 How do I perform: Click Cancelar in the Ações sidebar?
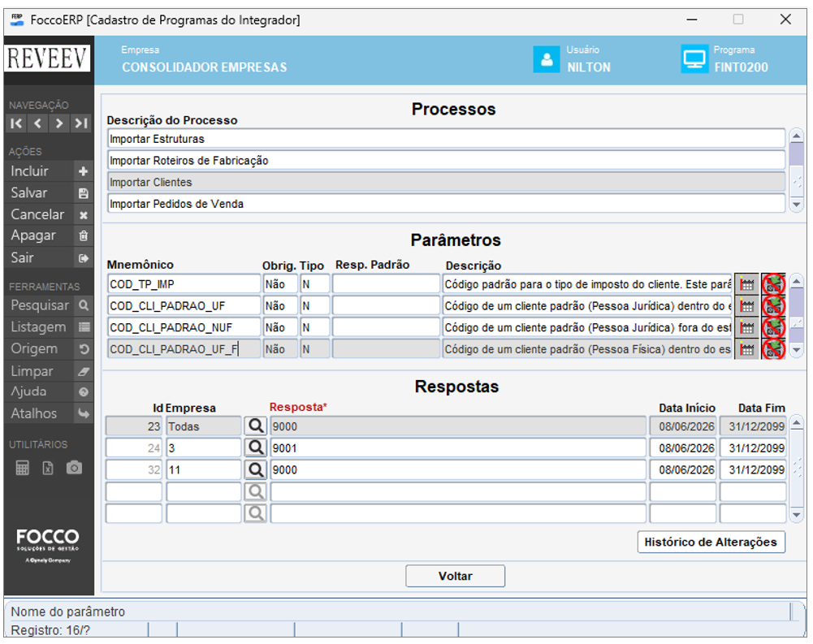(x=50, y=214)
